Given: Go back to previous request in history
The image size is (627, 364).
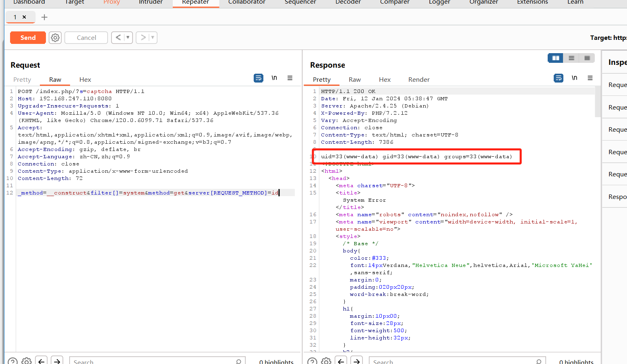Looking at the screenshot, I should [118, 37].
